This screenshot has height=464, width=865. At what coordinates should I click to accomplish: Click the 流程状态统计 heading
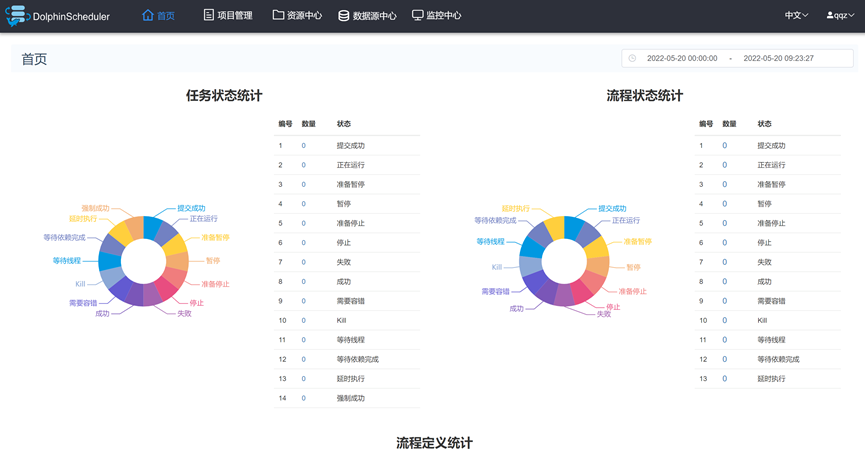tap(644, 95)
